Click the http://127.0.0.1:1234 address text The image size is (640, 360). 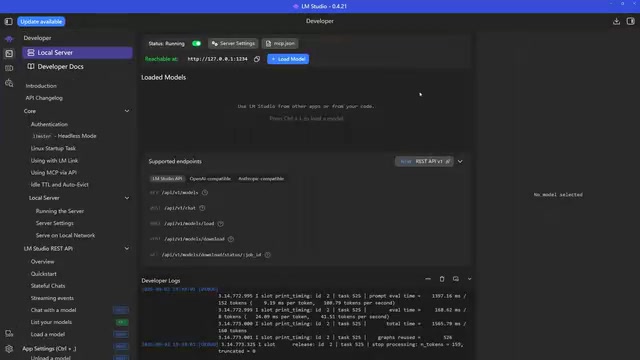tap(218, 59)
